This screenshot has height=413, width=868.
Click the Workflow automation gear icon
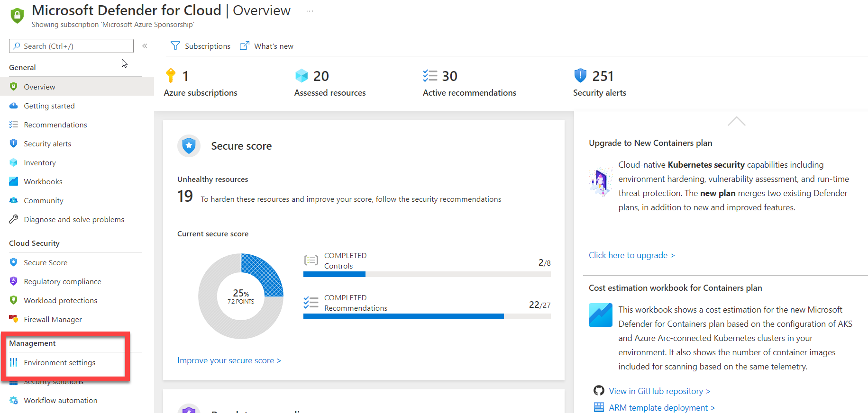coord(14,400)
